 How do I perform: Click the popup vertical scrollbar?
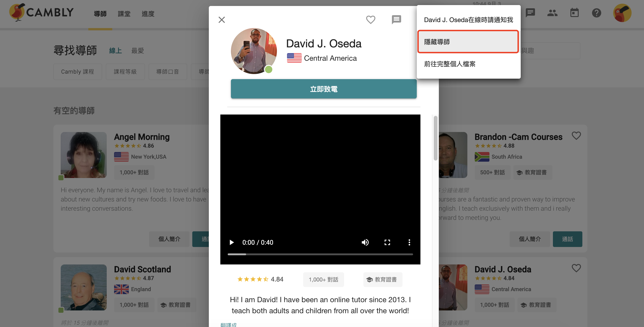point(435,138)
